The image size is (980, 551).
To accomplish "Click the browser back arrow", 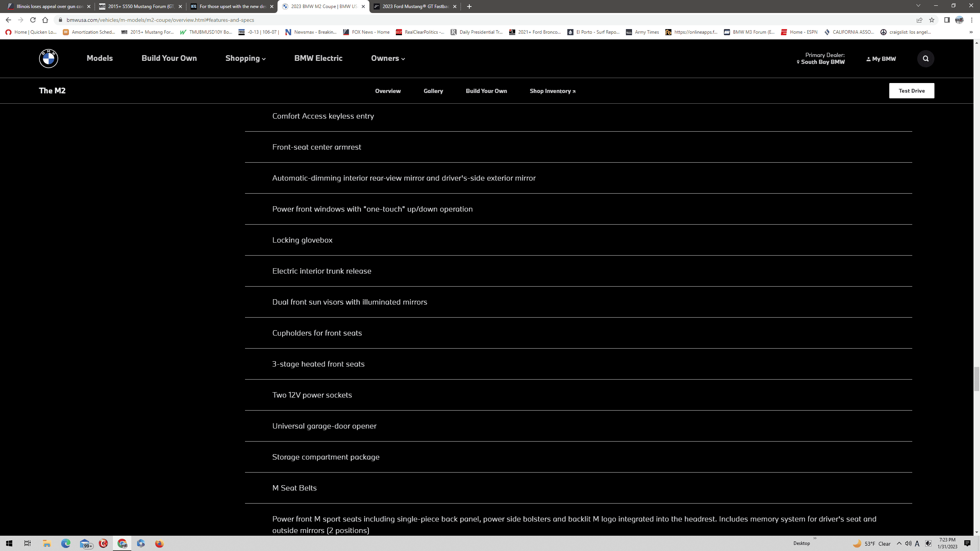I will [x=8, y=20].
